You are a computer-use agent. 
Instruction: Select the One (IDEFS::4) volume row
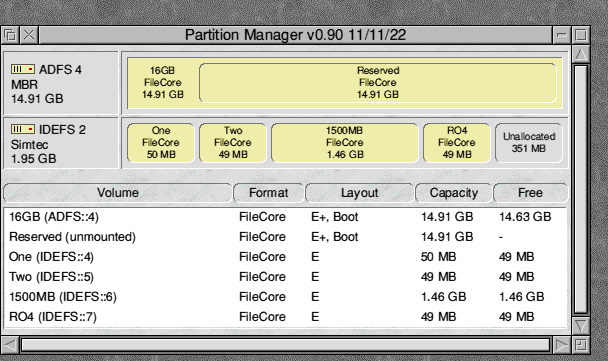tap(285, 257)
